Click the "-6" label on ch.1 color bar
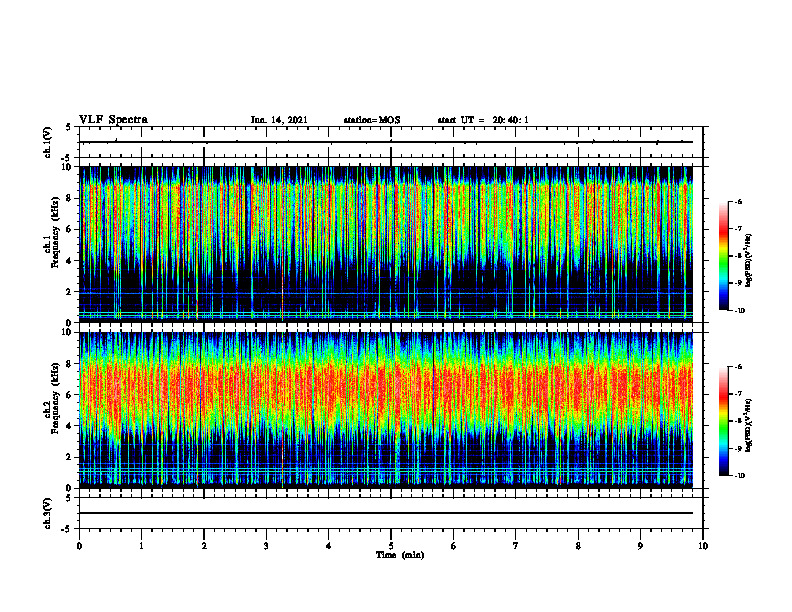This screenshot has height=612, width=792. (738, 202)
